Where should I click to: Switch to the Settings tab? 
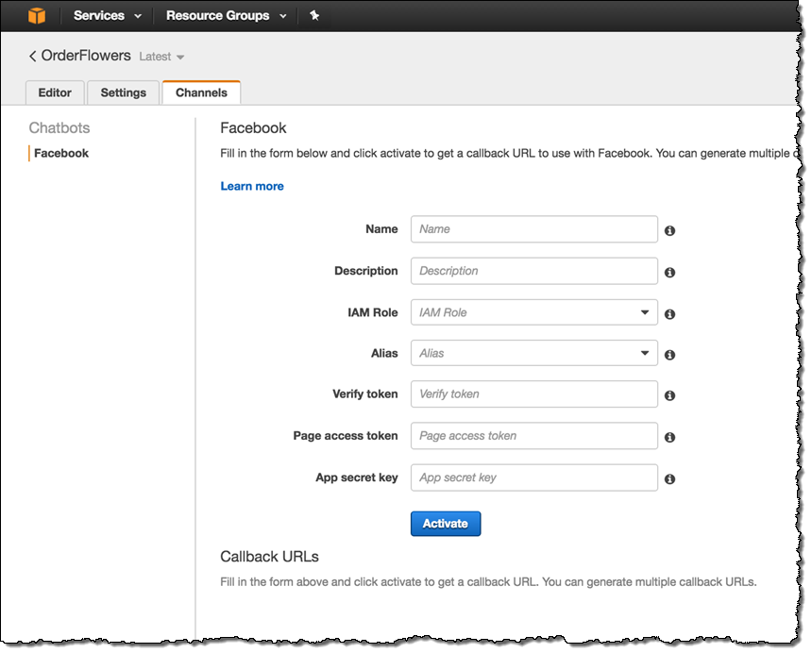124,92
